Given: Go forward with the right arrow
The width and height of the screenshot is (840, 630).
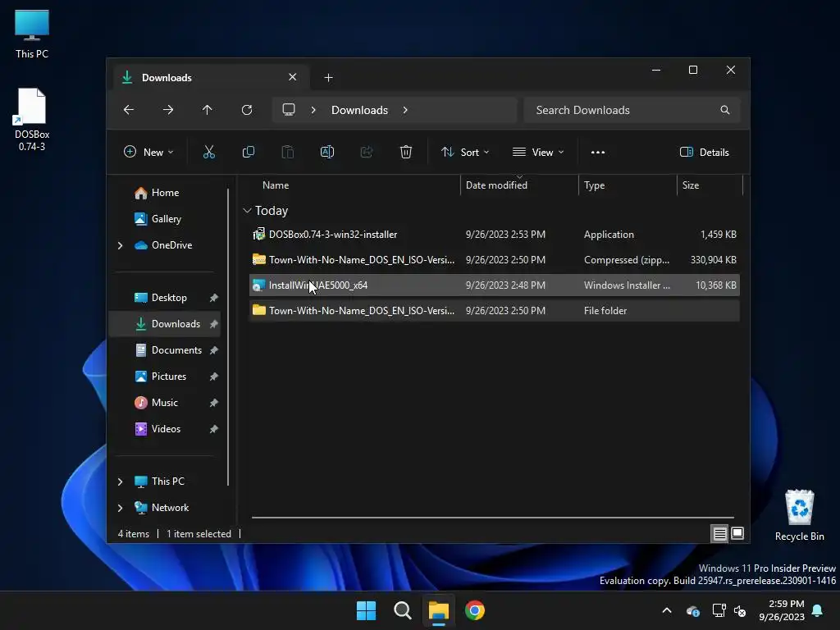Looking at the screenshot, I should click(168, 110).
